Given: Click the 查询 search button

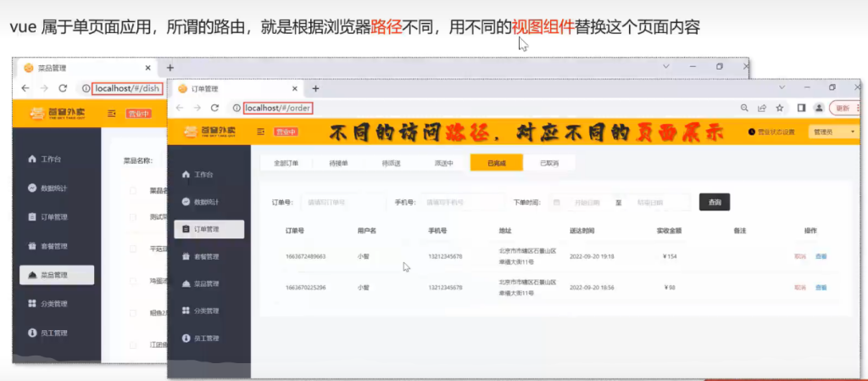Looking at the screenshot, I should coord(714,202).
